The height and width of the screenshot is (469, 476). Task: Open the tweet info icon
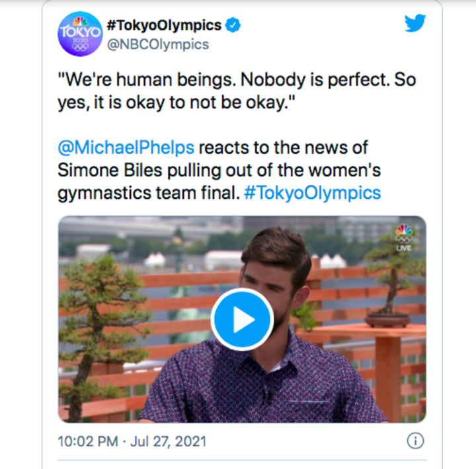click(x=415, y=441)
